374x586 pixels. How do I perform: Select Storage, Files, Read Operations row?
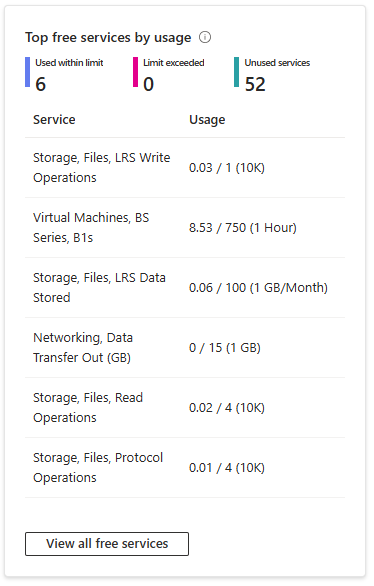[185, 407]
